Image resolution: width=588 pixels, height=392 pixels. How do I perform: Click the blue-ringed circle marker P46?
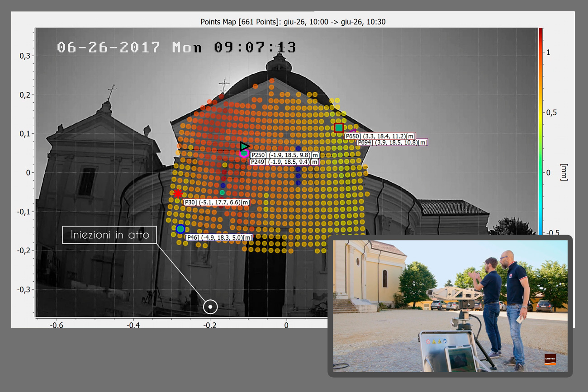coord(180,229)
